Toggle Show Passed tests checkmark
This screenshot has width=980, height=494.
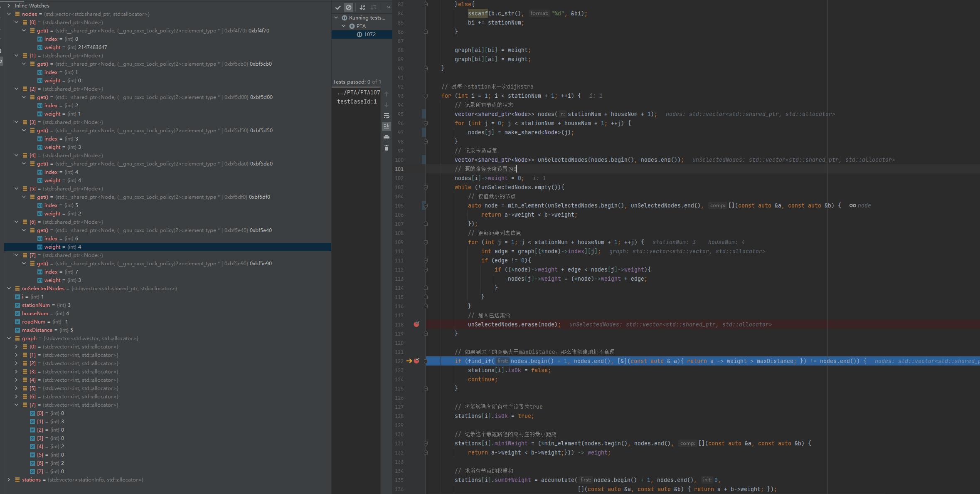pyautogui.click(x=338, y=7)
